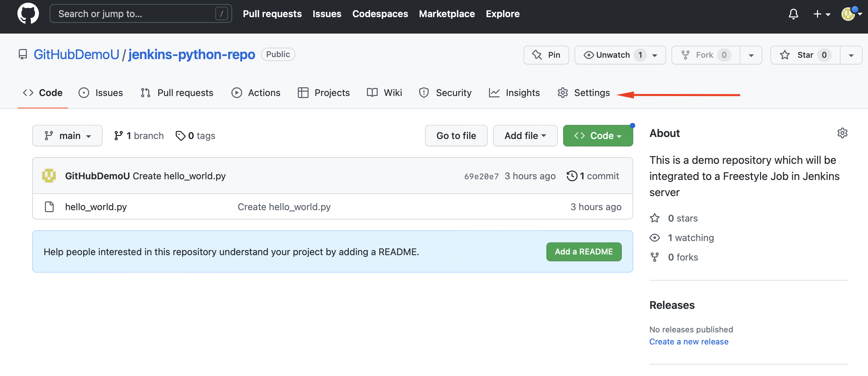
Task: Go to Codespaces
Action: 380,14
